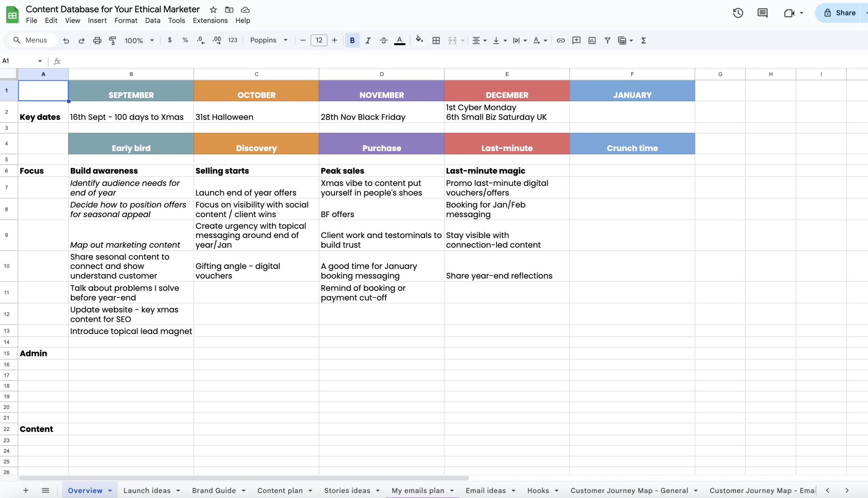
Task: Open the Borders tool
Action: [x=436, y=40]
